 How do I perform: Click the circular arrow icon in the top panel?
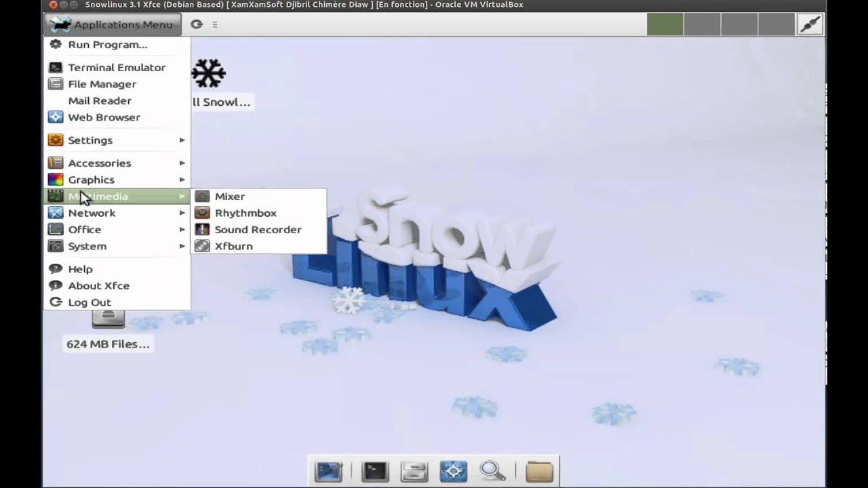[197, 24]
